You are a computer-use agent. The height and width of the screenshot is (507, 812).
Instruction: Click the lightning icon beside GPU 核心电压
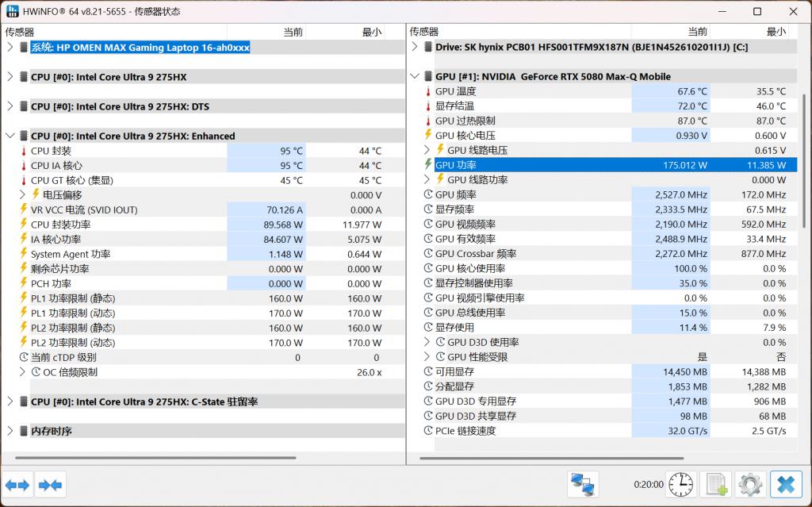click(427, 135)
